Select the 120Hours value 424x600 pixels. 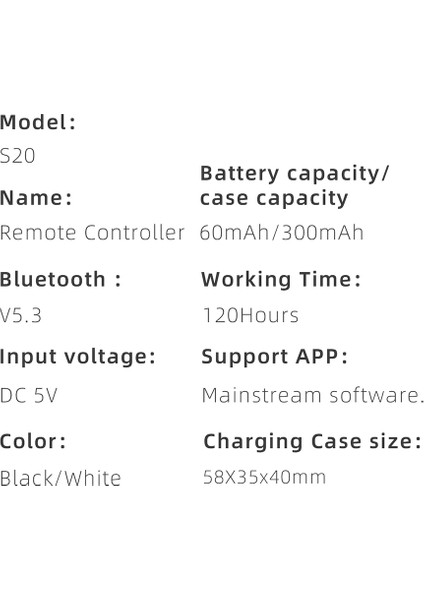(251, 316)
